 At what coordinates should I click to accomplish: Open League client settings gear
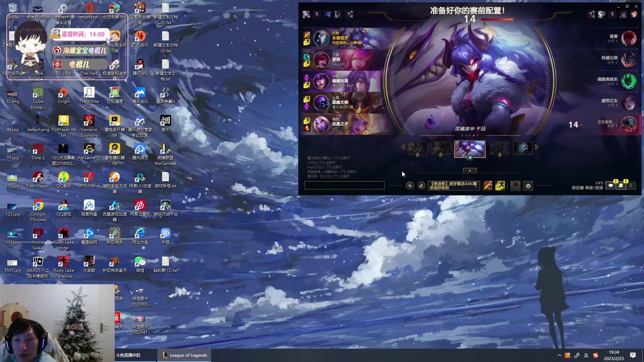click(627, 6)
